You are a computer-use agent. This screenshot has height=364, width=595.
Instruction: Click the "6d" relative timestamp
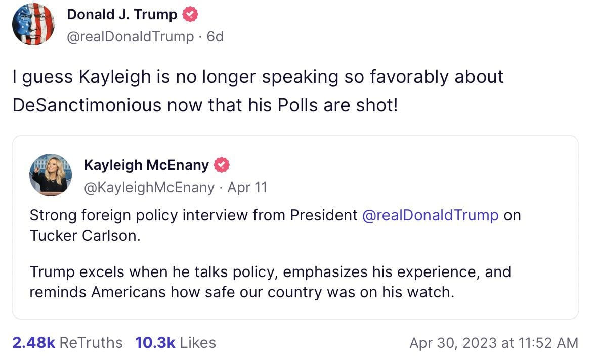click(x=215, y=36)
